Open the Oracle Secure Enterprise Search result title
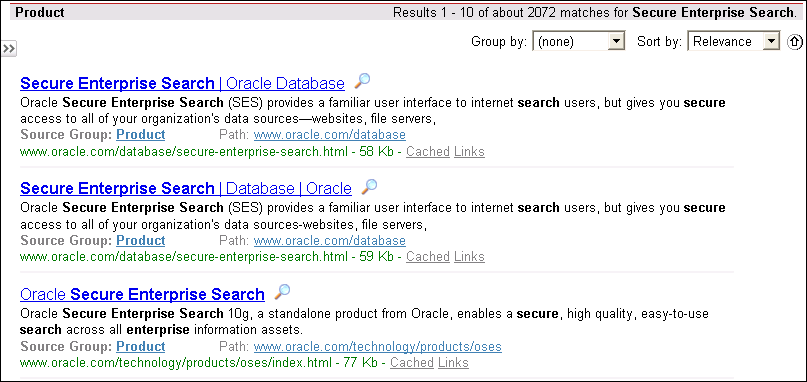 point(142,294)
